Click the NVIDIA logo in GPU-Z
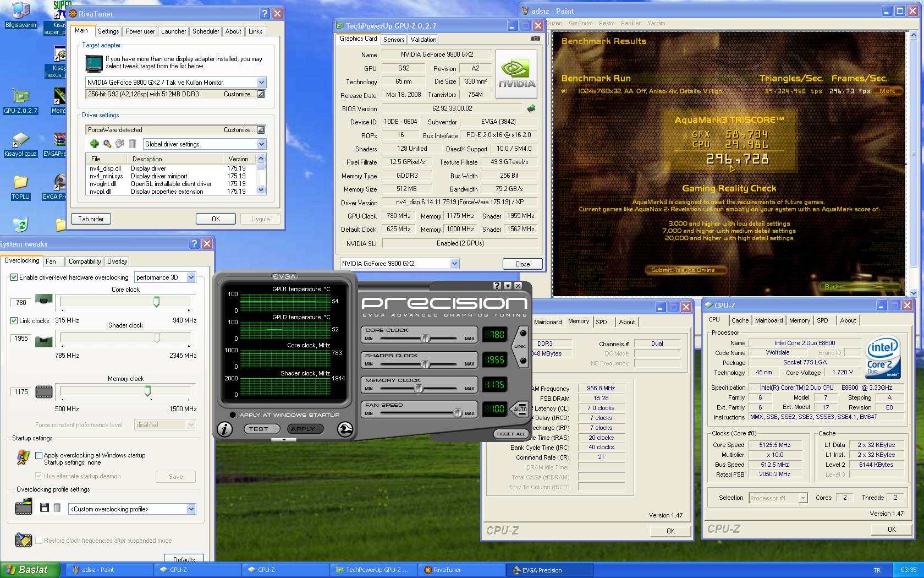 tap(516, 74)
